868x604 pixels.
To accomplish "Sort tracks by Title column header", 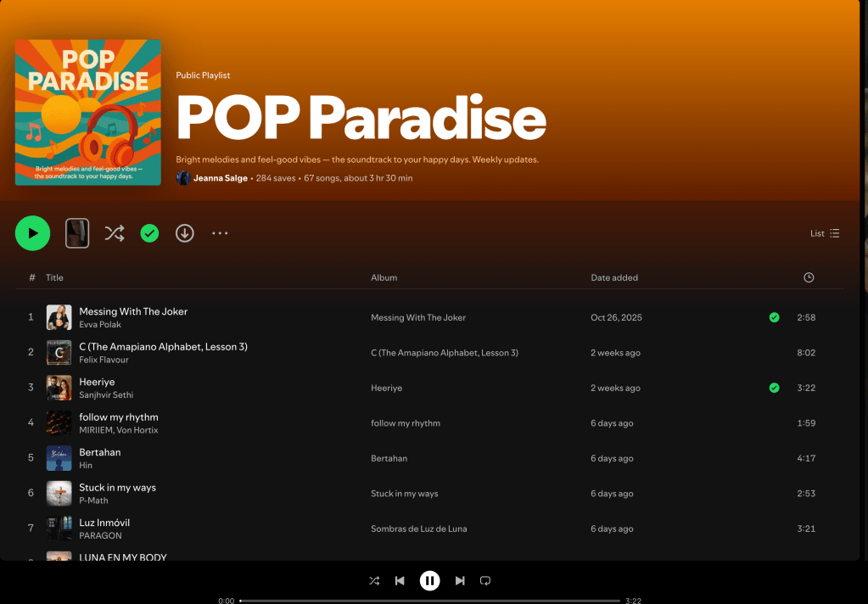I will [54, 277].
